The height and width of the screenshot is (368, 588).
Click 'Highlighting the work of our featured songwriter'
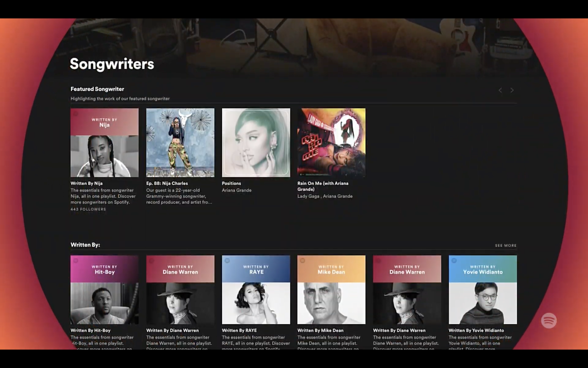coord(120,99)
